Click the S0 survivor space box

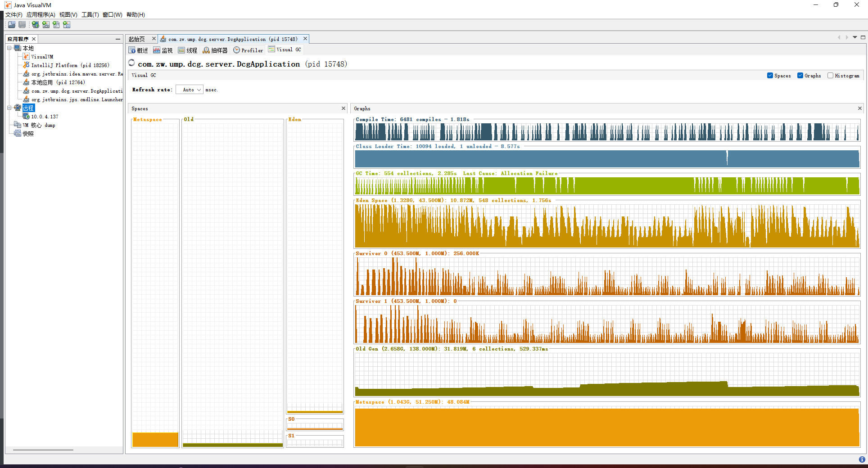click(x=315, y=425)
